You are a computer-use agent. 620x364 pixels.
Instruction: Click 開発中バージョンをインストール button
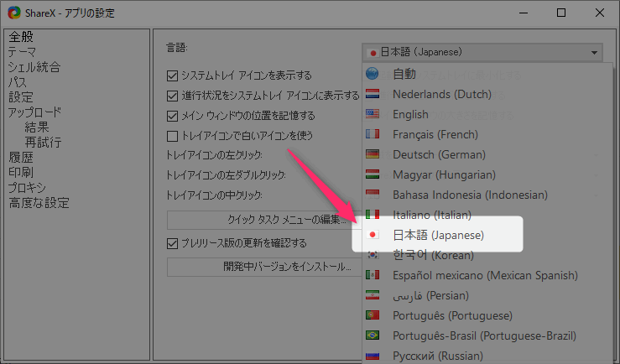coord(264,267)
